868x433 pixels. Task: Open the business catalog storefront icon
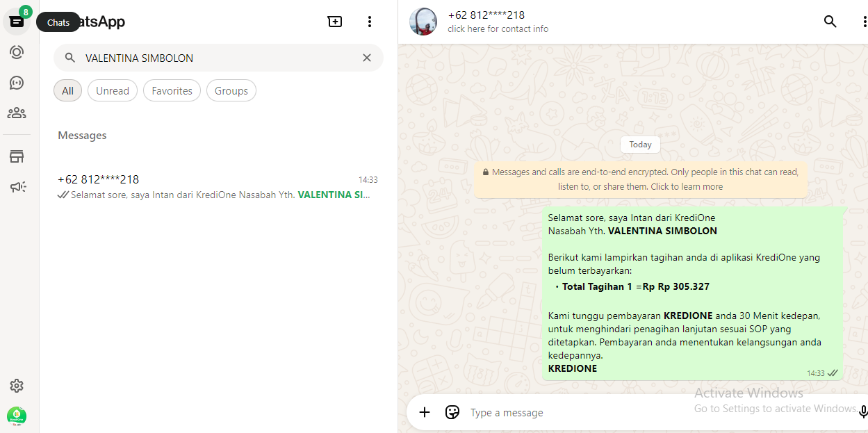(x=17, y=156)
